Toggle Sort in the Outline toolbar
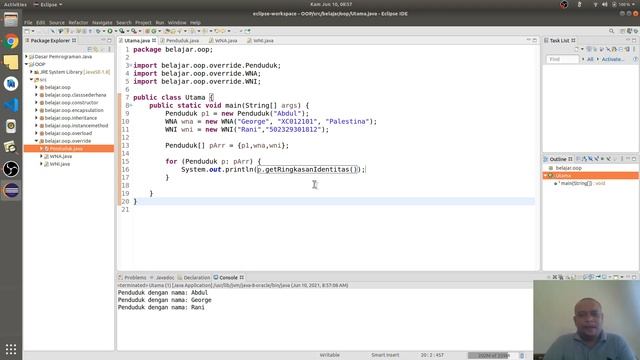This screenshot has width=640, height=360. click(585, 159)
